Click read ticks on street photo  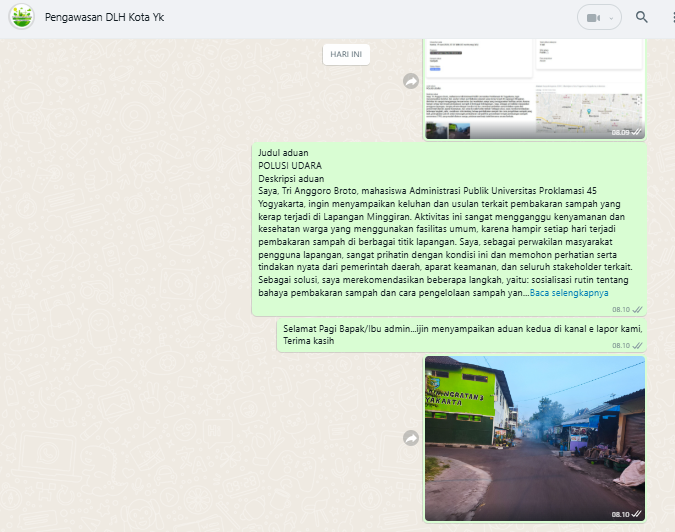click(637, 514)
